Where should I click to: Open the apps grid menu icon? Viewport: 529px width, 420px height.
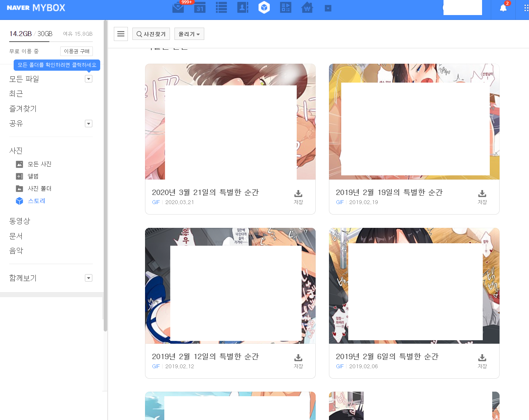tap(526, 8)
